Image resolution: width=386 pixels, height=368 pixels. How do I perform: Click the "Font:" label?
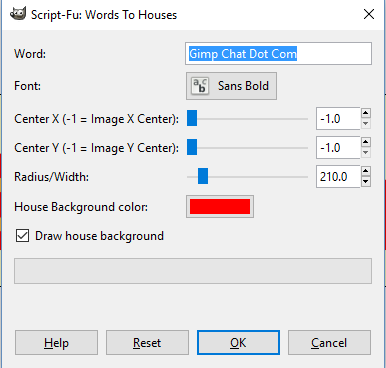click(27, 86)
